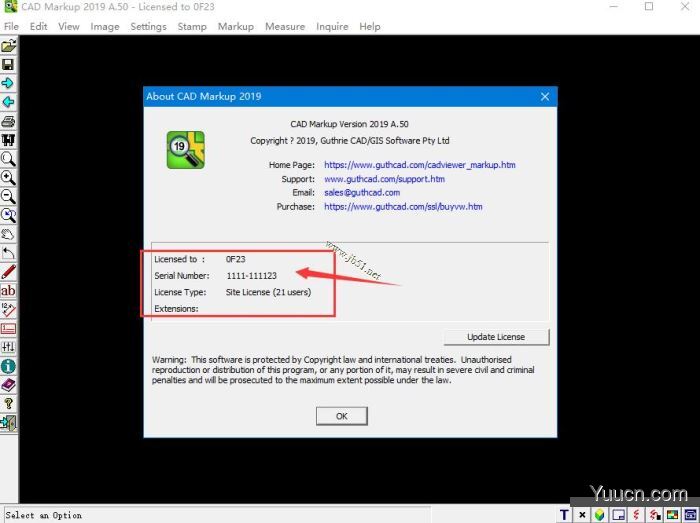Open the Edit menu
This screenshot has height=523, width=700.
38,26
